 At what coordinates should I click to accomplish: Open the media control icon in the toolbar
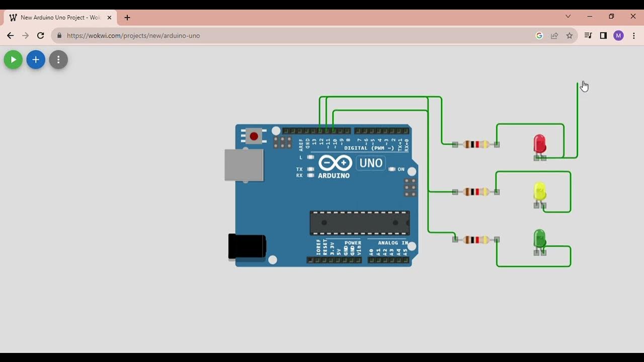(x=588, y=36)
